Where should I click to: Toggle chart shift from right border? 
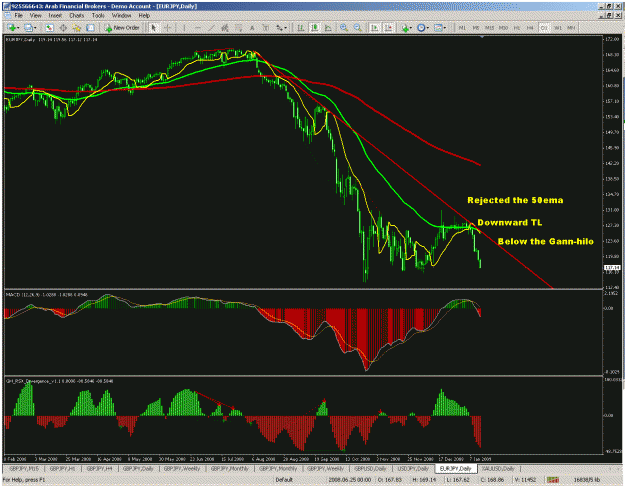[x=389, y=28]
